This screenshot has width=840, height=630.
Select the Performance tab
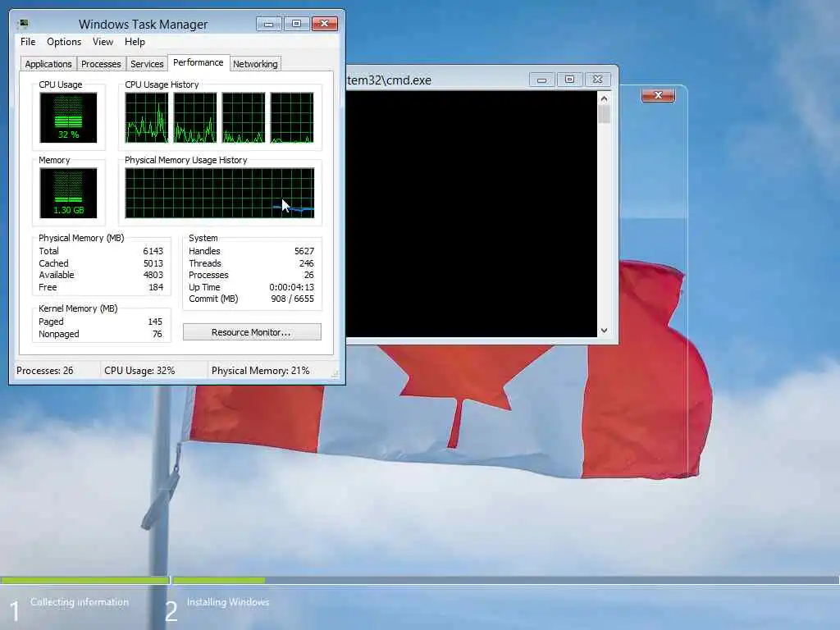pos(199,62)
